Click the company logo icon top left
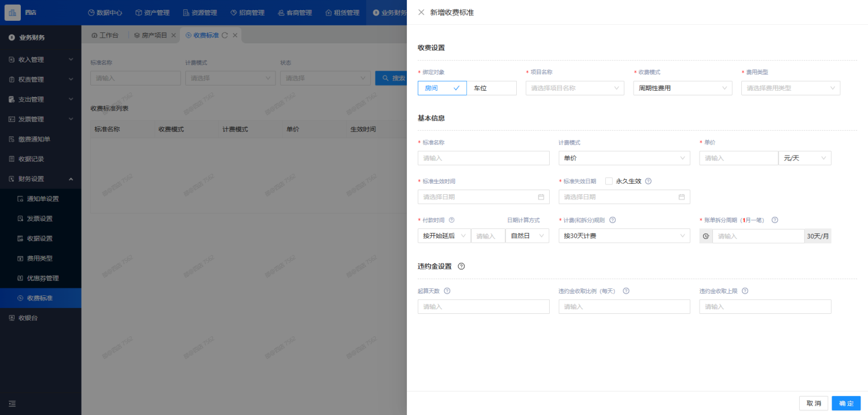The image size is (868, 415). 13,12
